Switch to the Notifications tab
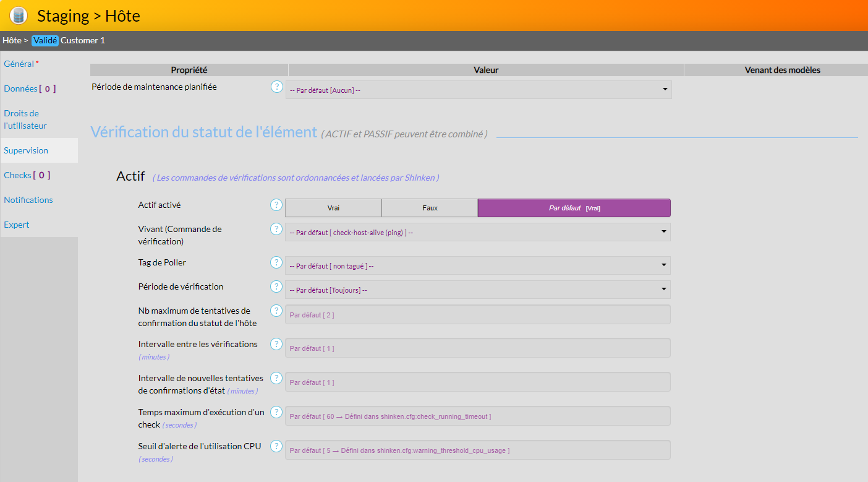This screenshot has width=868, height=482. (28, 200)
